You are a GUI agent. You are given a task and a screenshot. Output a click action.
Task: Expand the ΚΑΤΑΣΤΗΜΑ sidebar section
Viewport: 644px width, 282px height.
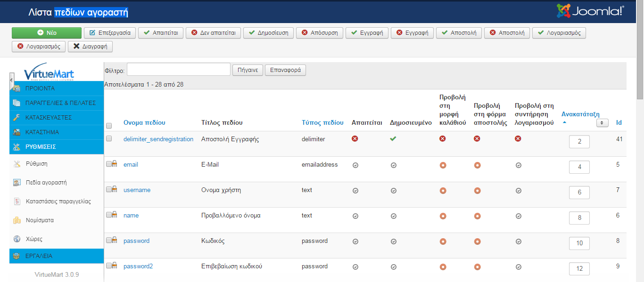click(57, 132)
